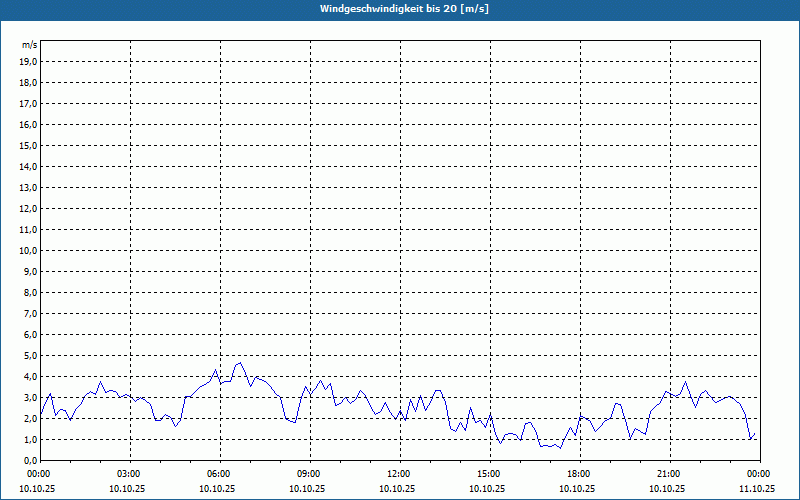Viewport: 800px width, 500px height.
Task: Click the 5,0 y-axis label
Action: [x=31, y=356]
